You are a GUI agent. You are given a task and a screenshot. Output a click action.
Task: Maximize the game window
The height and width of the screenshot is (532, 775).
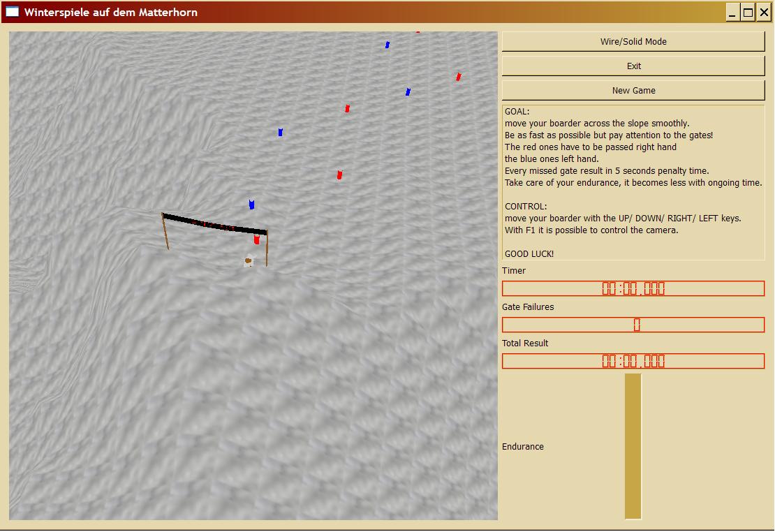748,13
